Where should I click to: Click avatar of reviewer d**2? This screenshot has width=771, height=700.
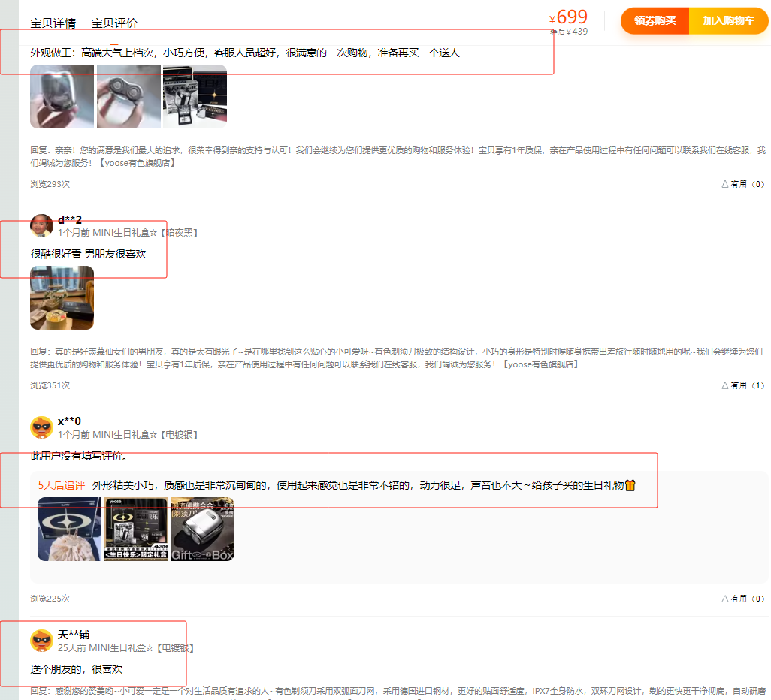coord(42,225)
